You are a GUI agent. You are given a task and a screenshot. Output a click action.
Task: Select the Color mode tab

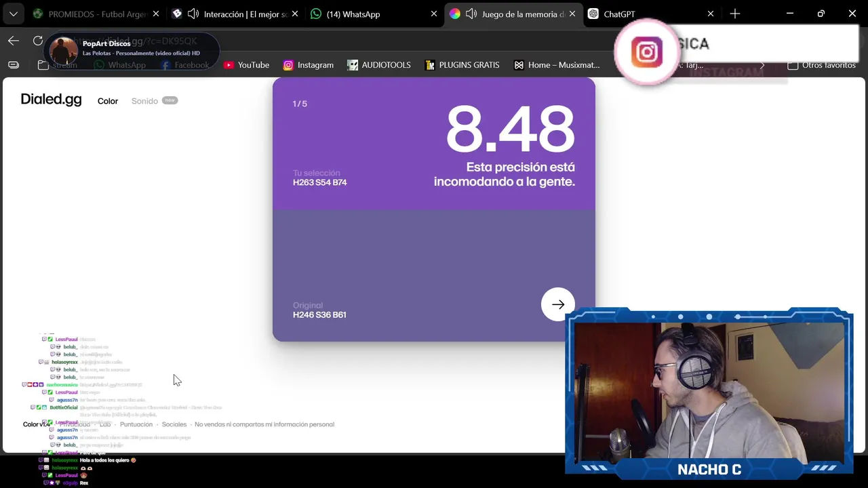(108, 101)
